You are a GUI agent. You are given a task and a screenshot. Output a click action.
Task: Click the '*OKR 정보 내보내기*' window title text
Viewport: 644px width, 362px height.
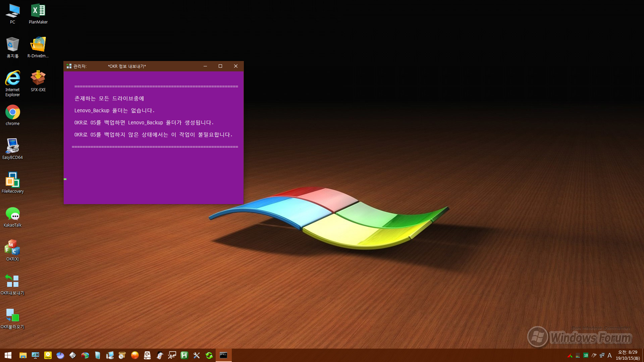click(127, 66)
